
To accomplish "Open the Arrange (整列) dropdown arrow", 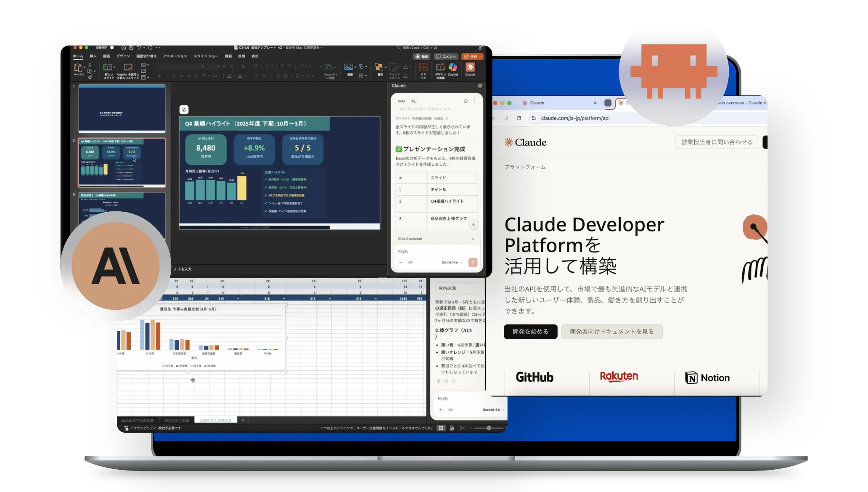I will 385,67.
